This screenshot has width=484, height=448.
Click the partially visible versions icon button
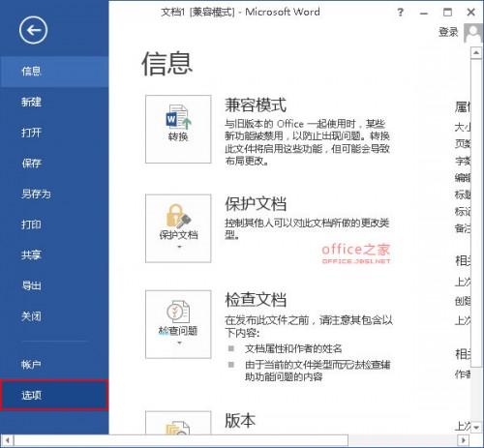[x=178, y=423]
